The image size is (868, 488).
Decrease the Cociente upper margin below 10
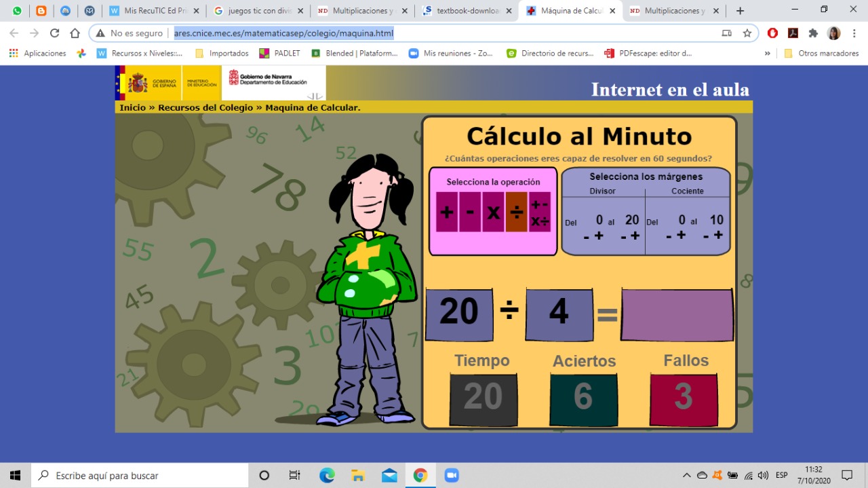coord(705,236)
